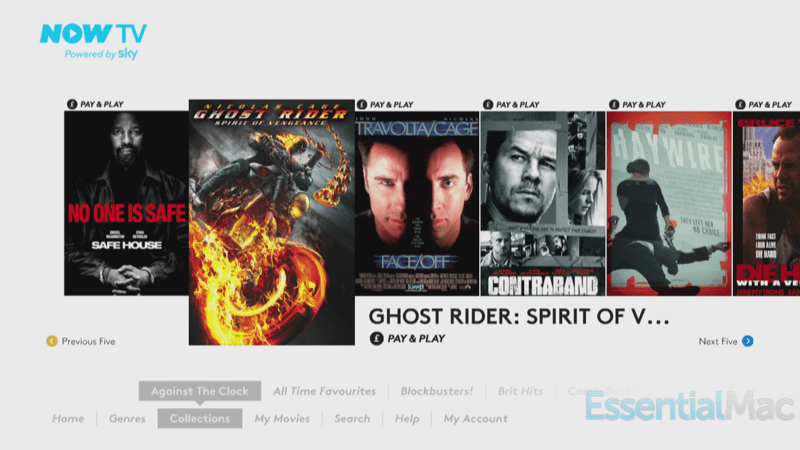Image resolution: width=800 pixels, height=450 pixels.
Task: Click the pound icon above Safe House
Action: tap(72, 104)
